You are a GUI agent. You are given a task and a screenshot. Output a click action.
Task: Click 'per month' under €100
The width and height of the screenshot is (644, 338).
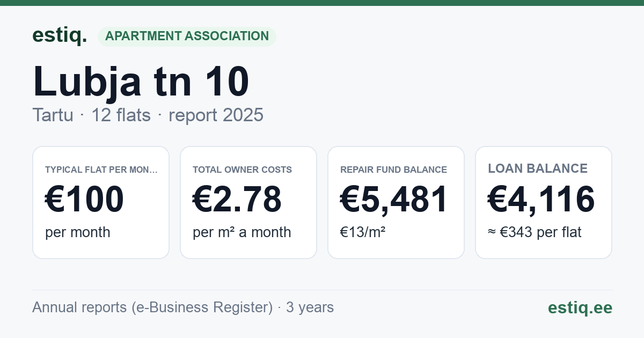point(78,232)
